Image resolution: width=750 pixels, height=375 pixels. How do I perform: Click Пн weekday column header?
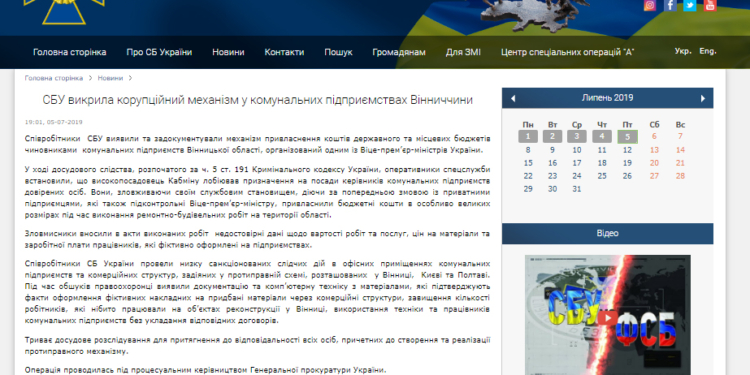(528, 125)
